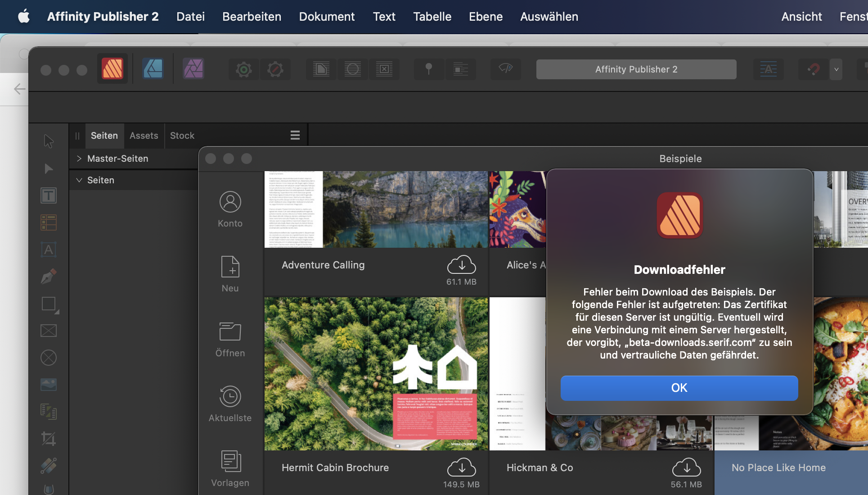Screen dimensions: 868x495
Task: Open the Seiten panel options menu
Action: coord(295,135)
